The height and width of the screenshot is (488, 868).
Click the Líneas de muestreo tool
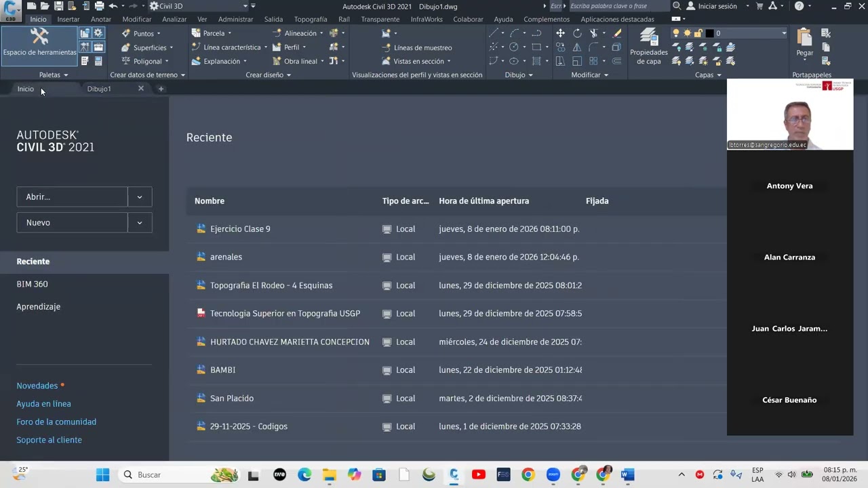[x=418, y=47]
